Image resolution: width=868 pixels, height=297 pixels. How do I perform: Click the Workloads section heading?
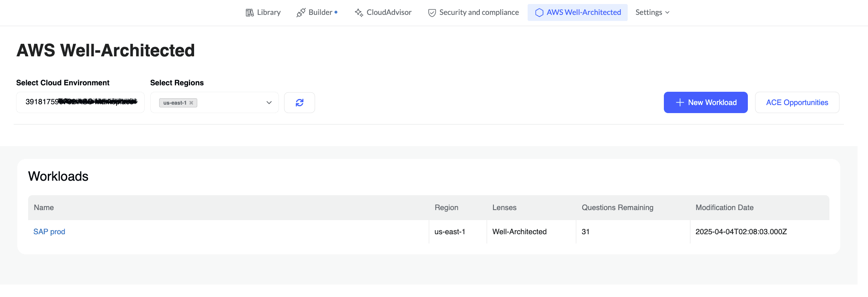(58, 176)
